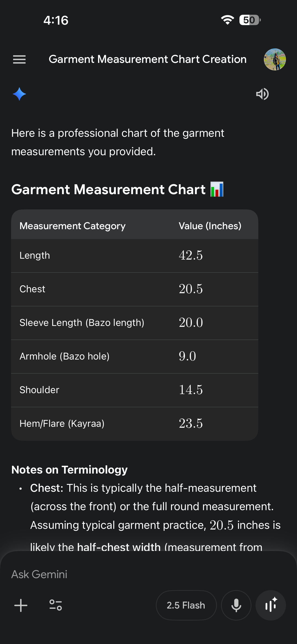Viewport: 297px width, 644px height.
Task: Open the hamburger side menu
Action: 19,59
